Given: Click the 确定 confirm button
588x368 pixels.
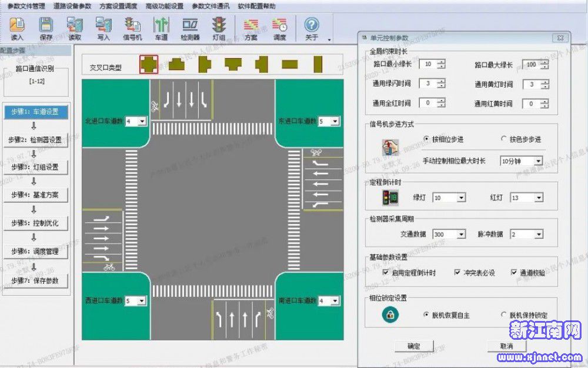Looking at the screenshot, I should (413, 346).
